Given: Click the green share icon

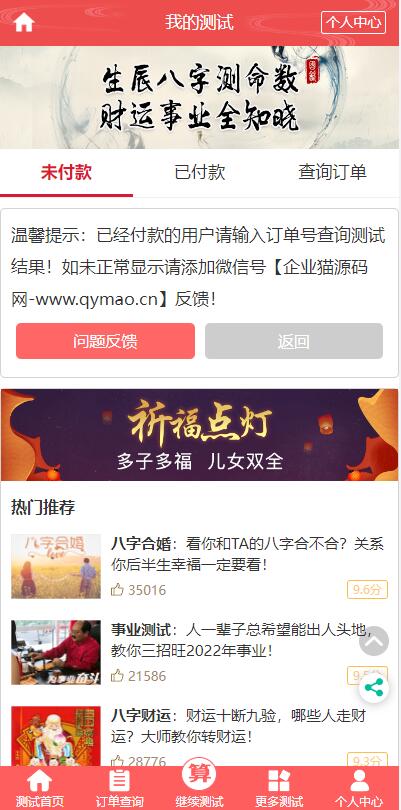Looking at the screenshot, I should tap(374, 688).
